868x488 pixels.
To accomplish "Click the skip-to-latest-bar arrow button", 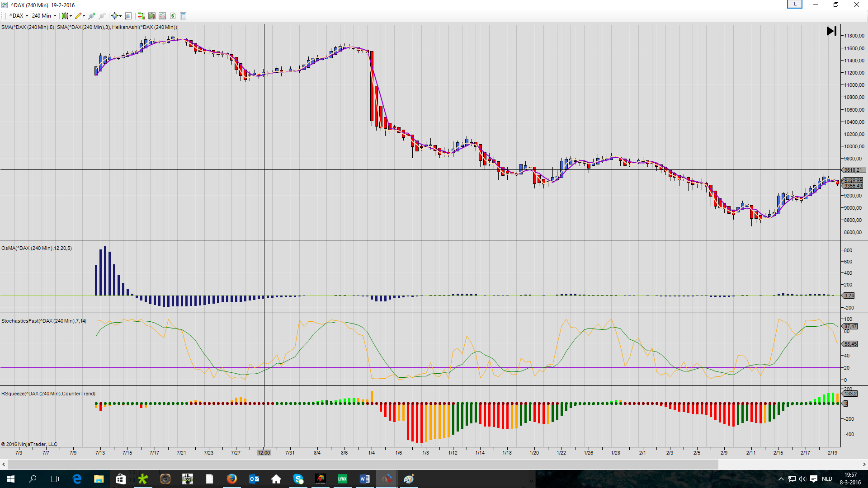I will (x=831, y=31).
